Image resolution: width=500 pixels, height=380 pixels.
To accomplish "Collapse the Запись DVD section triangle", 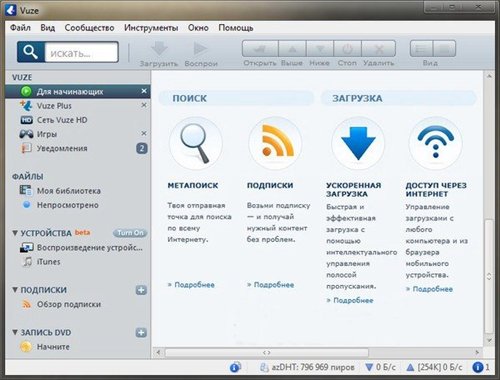I will coord(15,332).
